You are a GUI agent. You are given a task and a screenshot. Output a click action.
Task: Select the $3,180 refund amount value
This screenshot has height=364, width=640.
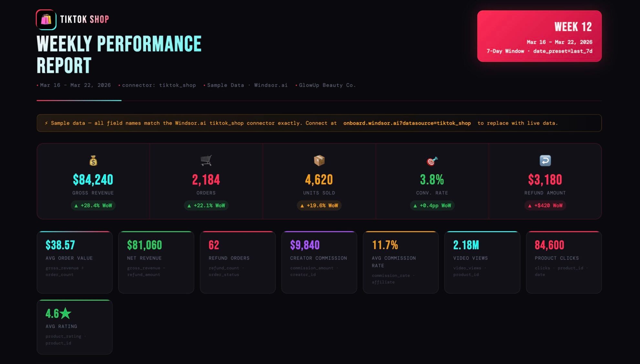pyautogui.click(x=545, y=180)
